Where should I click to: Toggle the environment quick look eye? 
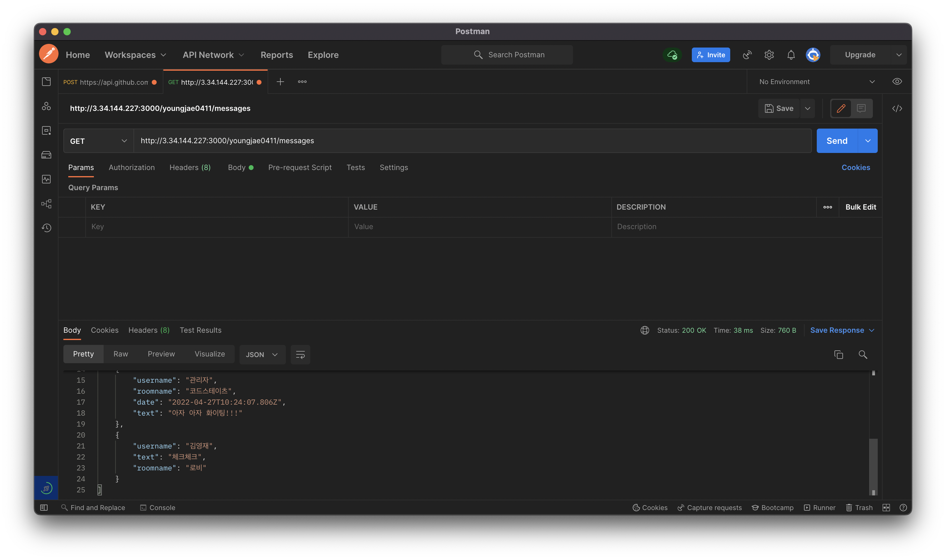(897, 82)
